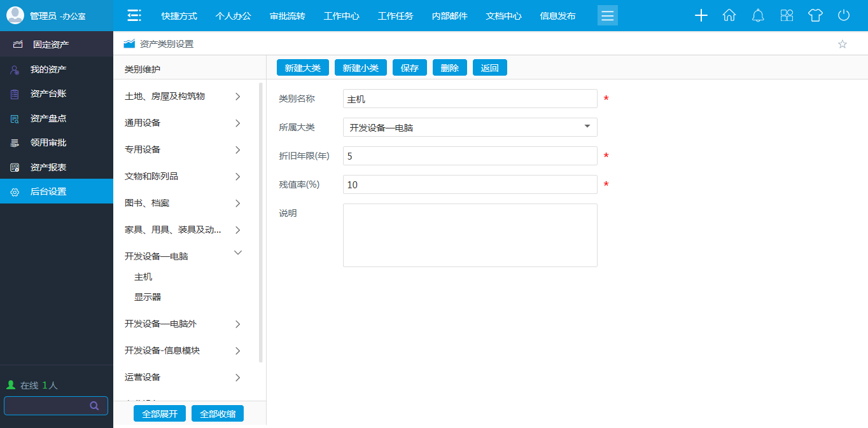Open 资产盘点 via its inventory icon
Viewport: 868px width, 428px height.
tap(15, 118)
